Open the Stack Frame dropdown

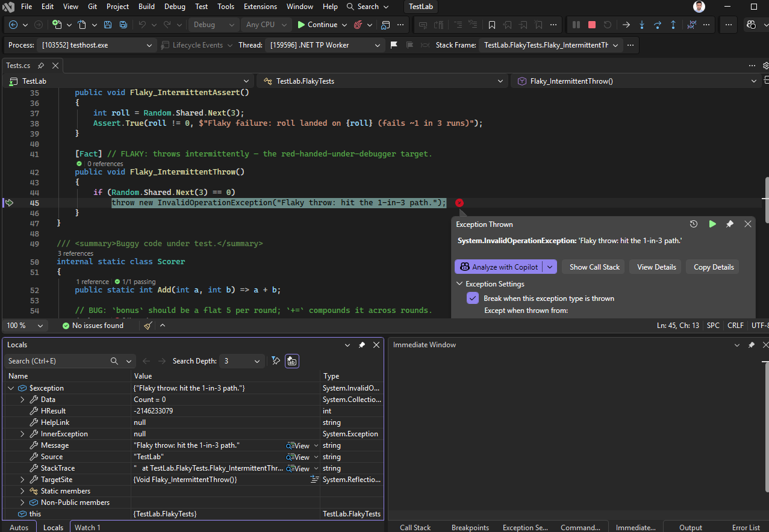pyautogui.click(x=550, y=45)
